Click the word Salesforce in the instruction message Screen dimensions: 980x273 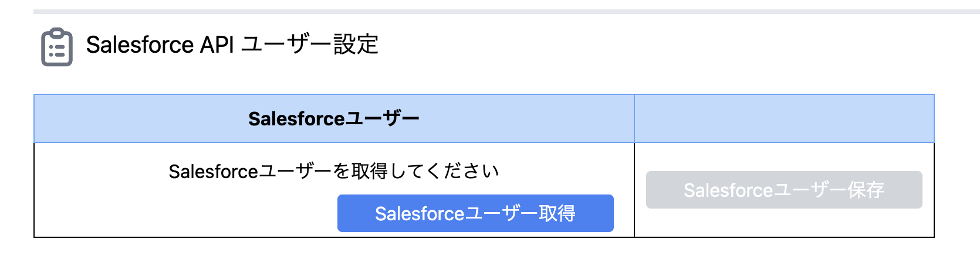213,171
